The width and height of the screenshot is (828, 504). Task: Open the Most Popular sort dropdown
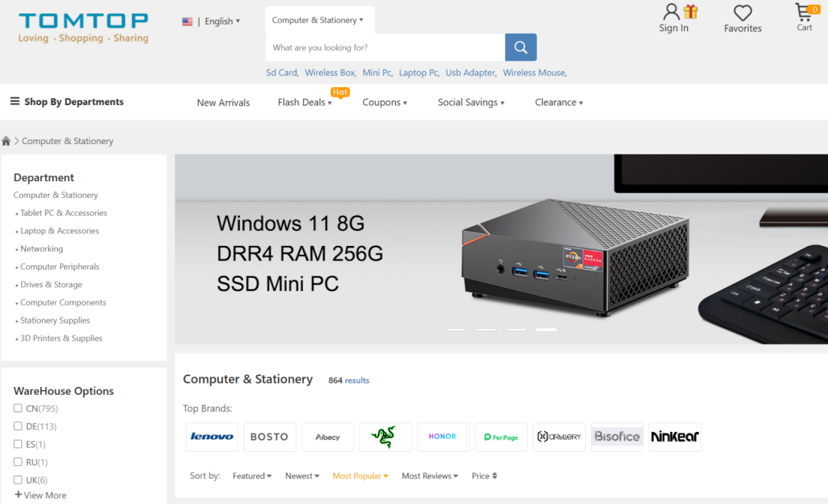360,476
